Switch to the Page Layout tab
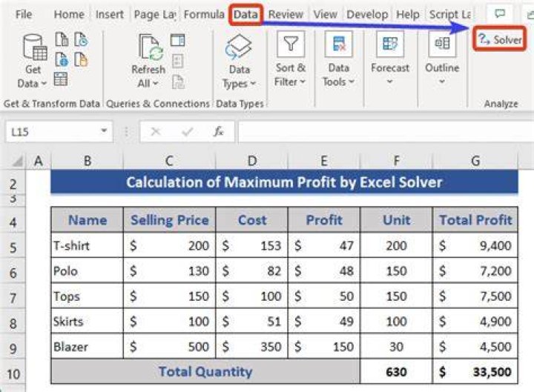This screenshot has width=534, height=392. (x=155, y=14)
